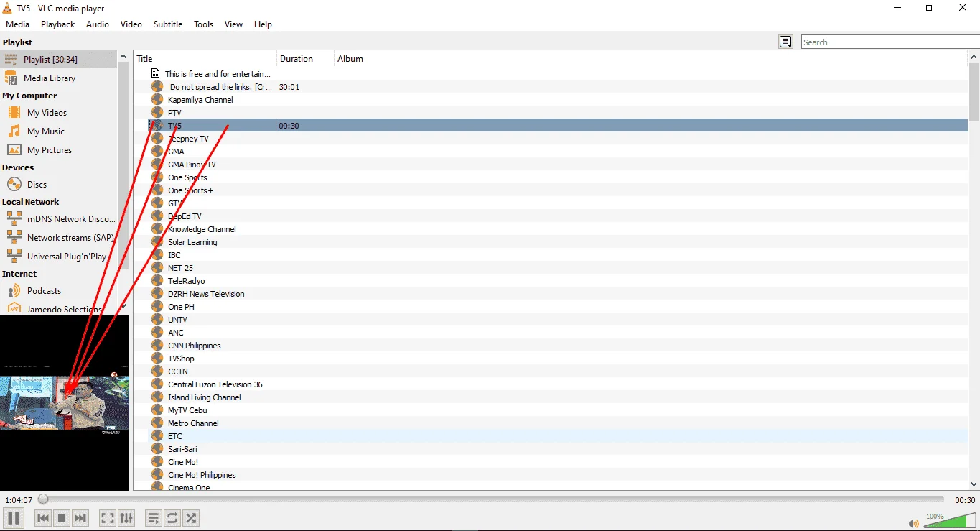Toggle the playlist view button
This screenshot has height=531, width=980.
tap(153, 517)
